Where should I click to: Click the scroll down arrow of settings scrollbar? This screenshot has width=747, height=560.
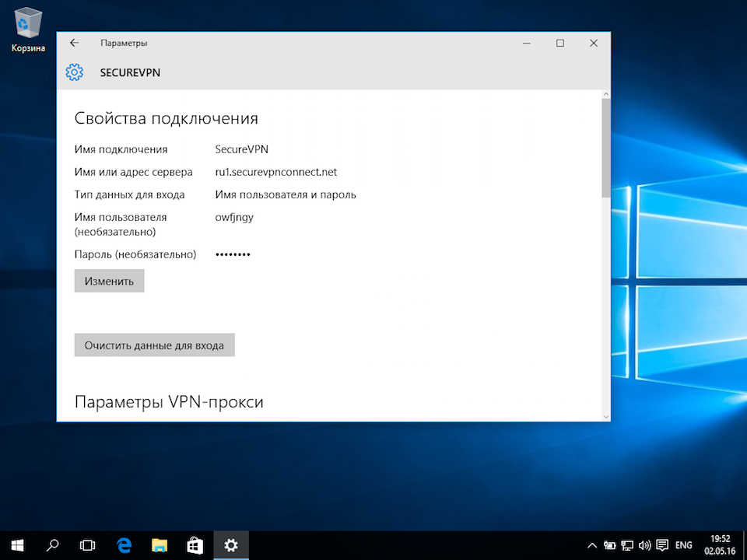(605, 416)
